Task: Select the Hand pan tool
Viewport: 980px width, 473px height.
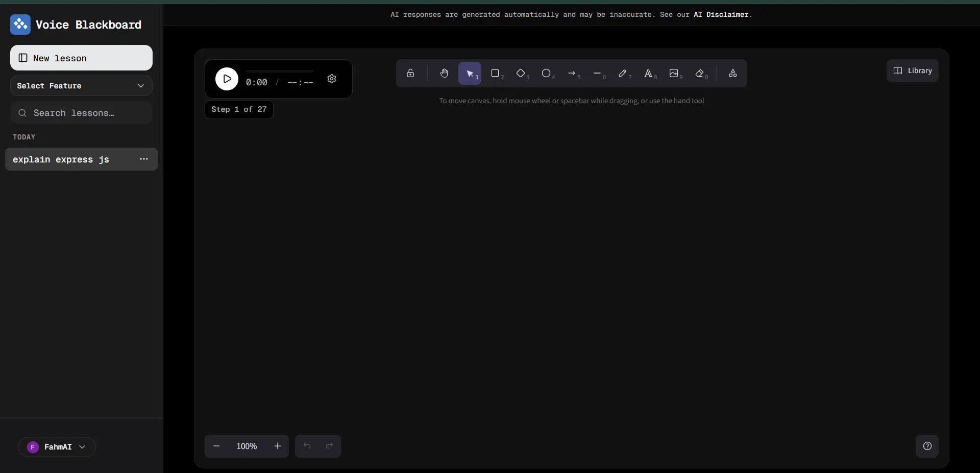Action: pyautogui.click(x=444, y=74)
